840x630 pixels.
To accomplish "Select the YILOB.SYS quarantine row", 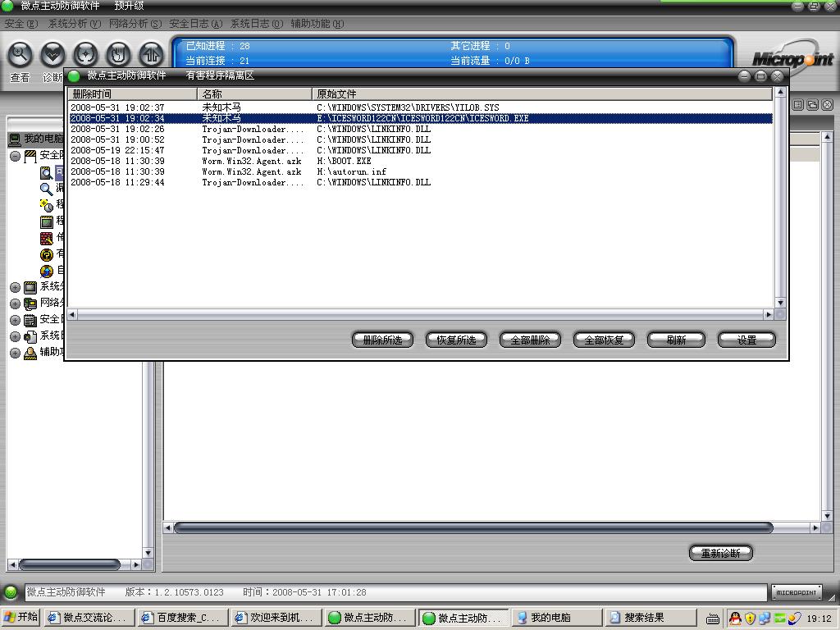I will point(421,107).
